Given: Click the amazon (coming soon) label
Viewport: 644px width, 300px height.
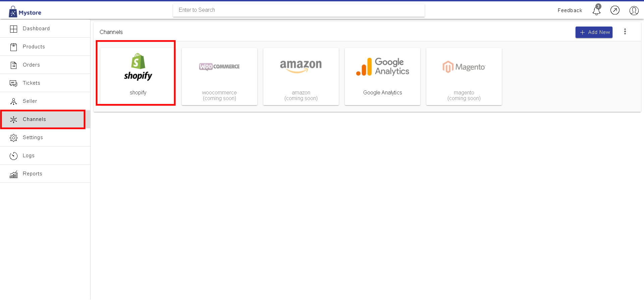Looking at the screenshot, I should coord(301,95).
